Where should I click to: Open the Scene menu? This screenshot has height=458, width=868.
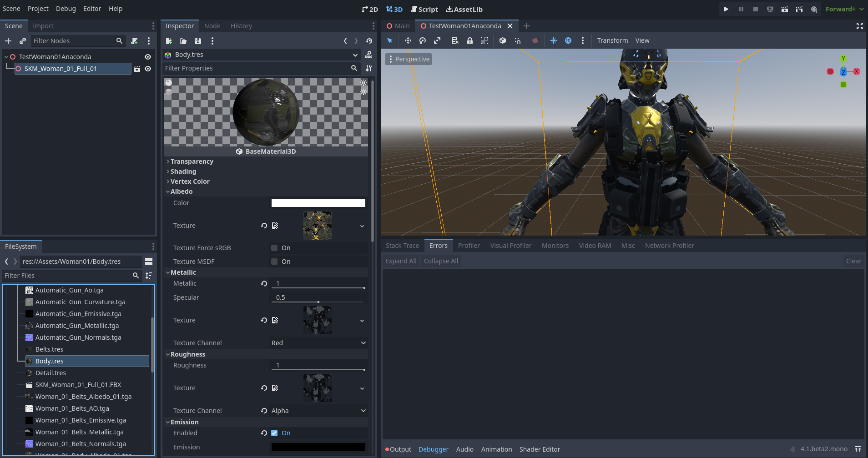point(11,8)
